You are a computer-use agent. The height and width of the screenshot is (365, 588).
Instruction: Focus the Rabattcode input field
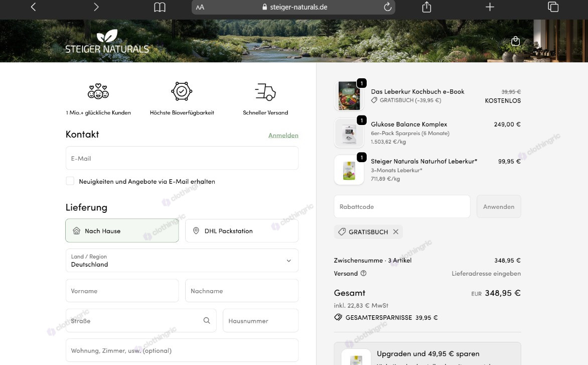(402, 206)
